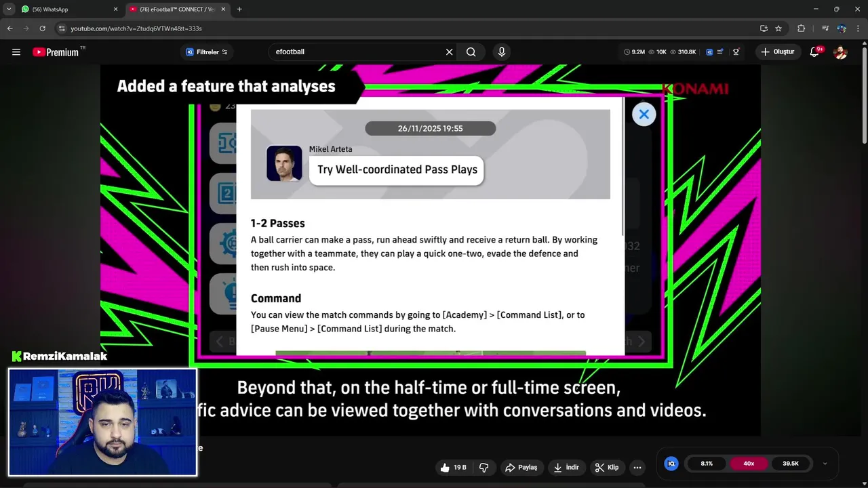Click the Oluştur create button
868x488 pixels.
[777, 52]
